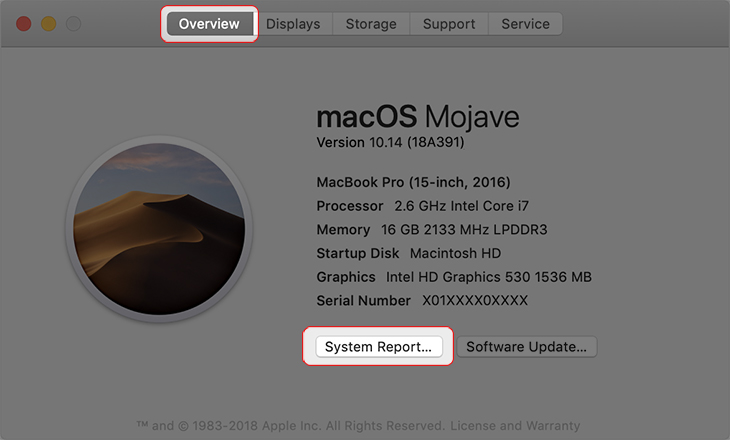Click the grayed-out zoom window button

(73, 24)
